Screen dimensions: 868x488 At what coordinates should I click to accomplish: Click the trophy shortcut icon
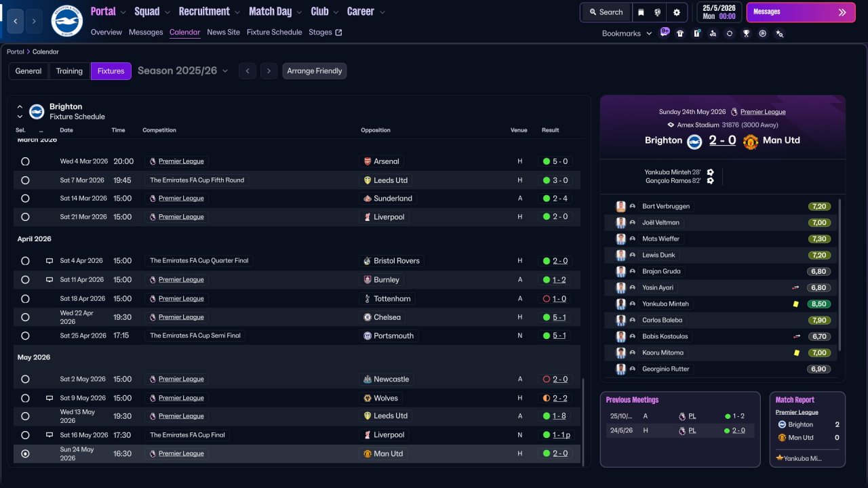(x=746, y=33)
